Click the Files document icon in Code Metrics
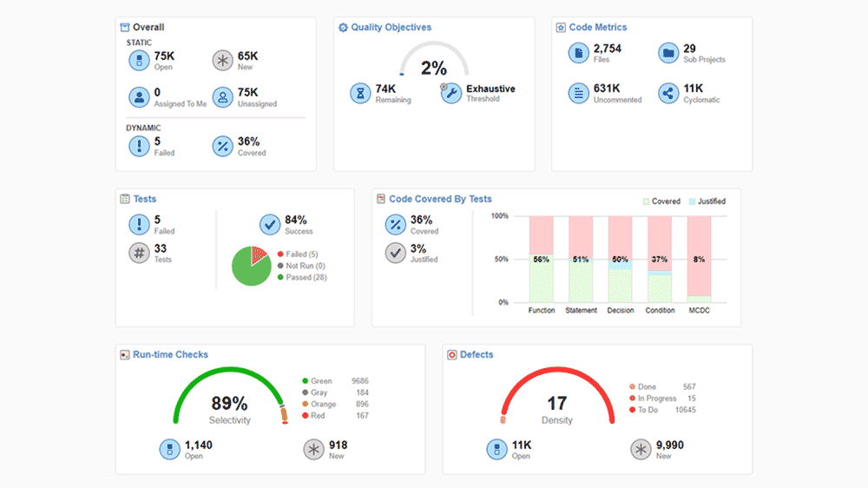The image size is (868, 488). click(x=579, y=53)
